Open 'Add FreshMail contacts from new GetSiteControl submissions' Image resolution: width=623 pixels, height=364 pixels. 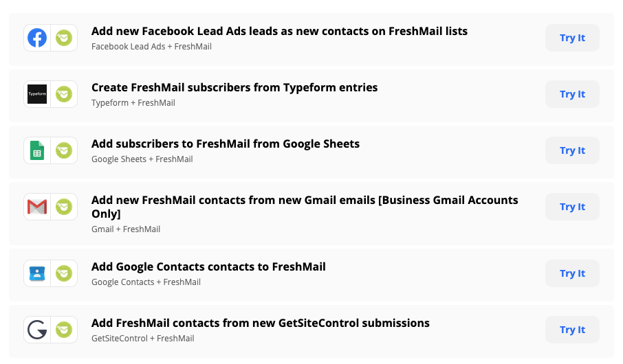pos(260,323)
